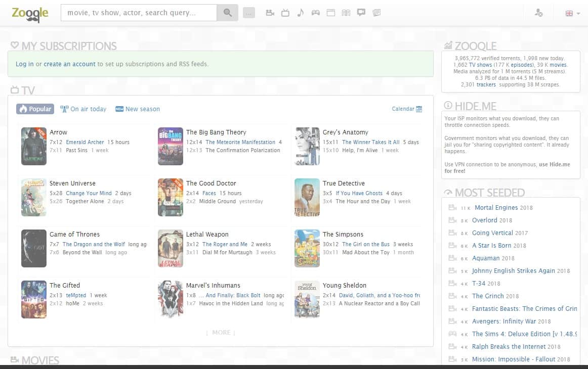Open The Big Bang Theory poster thumbnail
The image size is (588, 369).
click(x=170, y=147)
